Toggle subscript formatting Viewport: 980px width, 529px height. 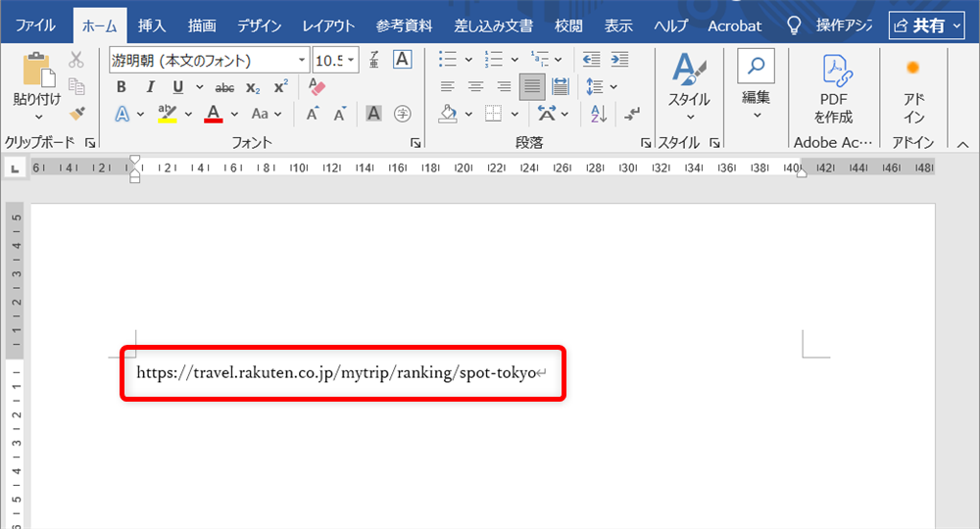253,87
